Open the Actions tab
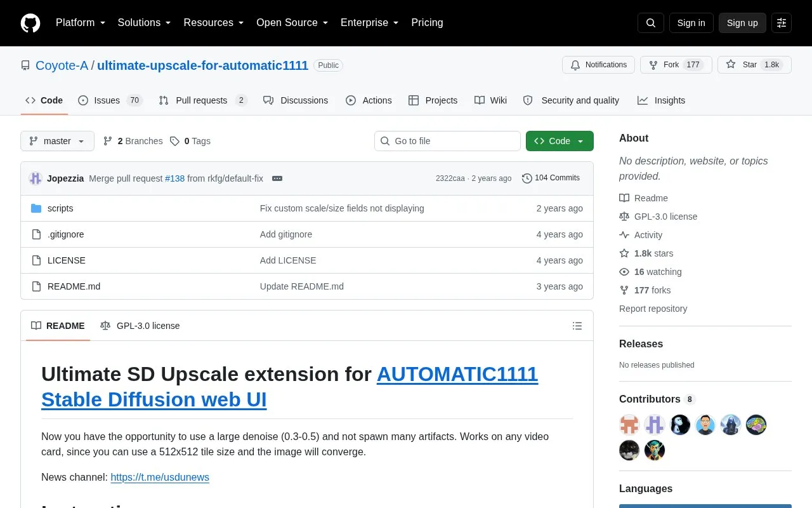The height and width of the screenshot is (508, 812). [x=369, y=100]
